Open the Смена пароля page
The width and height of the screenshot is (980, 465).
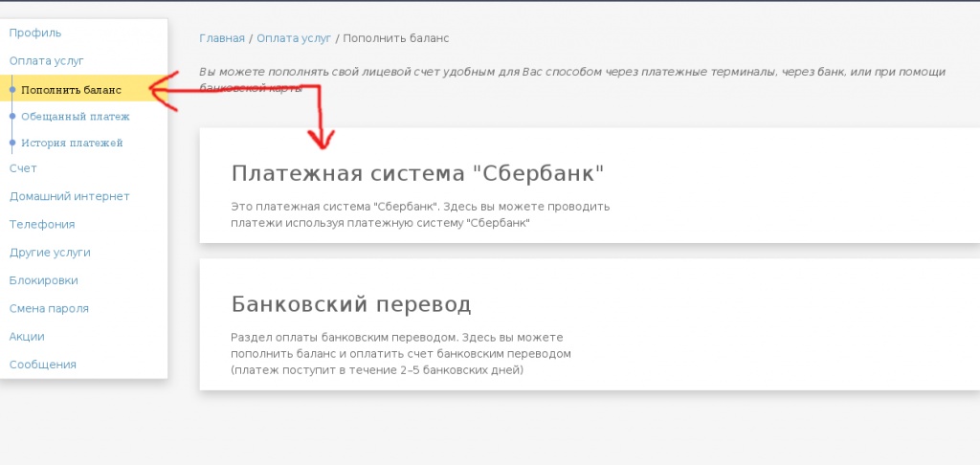pyautogui.click(x=49, y=309)
